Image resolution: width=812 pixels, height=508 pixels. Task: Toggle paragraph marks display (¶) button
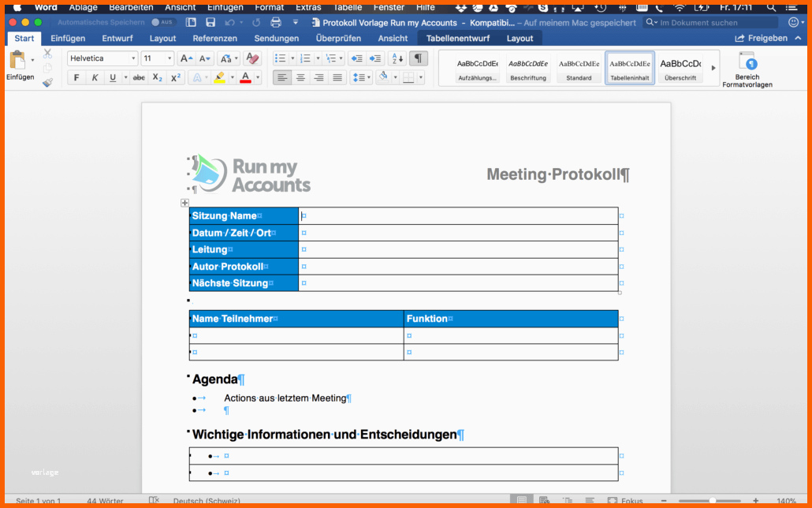click(419, 58)
